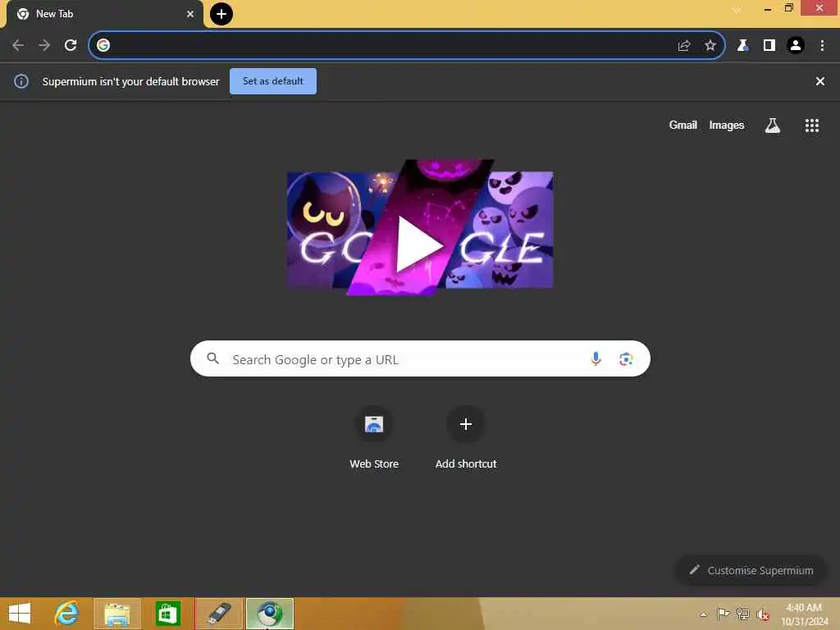Close the New Tab tab

click(x=189, y=14)
